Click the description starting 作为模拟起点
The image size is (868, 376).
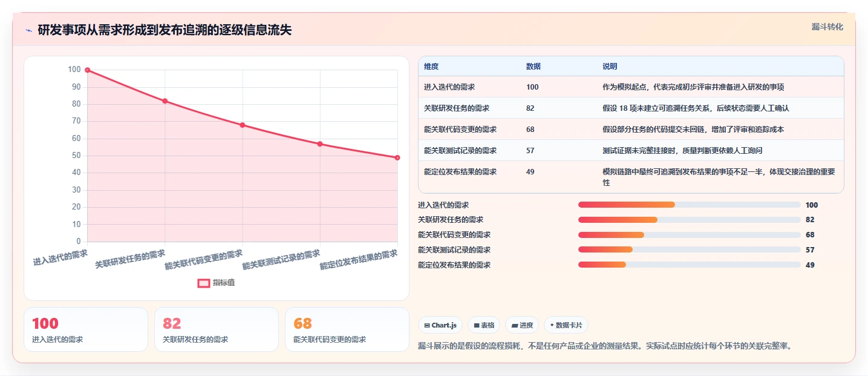coord(693,87)
